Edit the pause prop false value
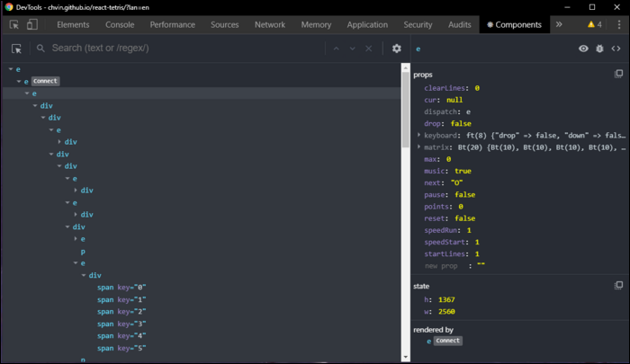 coord(465,195)
